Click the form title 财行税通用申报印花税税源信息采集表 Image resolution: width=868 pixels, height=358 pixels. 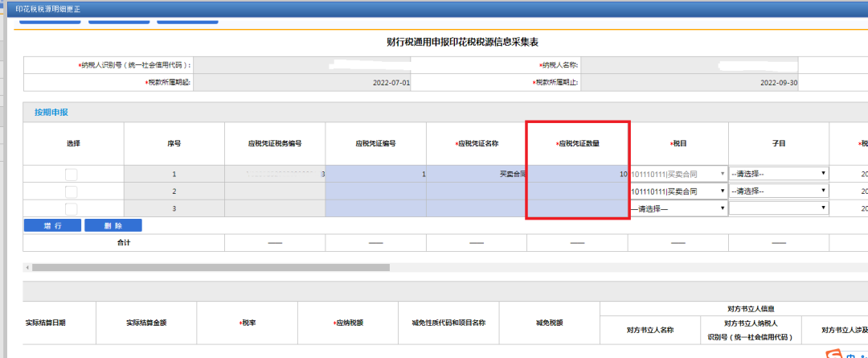pos(463,43)
